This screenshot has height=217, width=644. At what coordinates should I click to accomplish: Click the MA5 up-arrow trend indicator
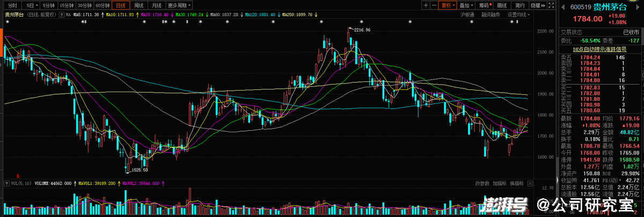pyautogui.click(x=102, y=14)
